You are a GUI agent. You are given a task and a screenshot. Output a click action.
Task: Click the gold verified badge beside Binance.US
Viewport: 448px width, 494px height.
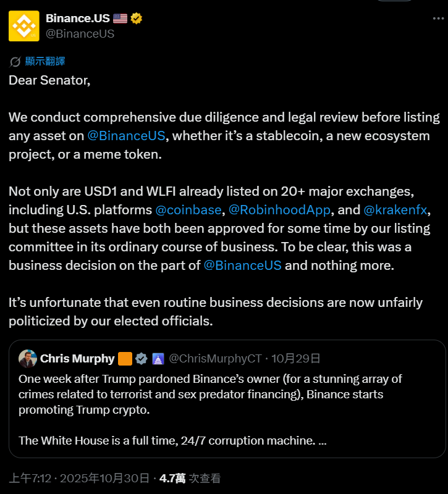click(137, 19)
